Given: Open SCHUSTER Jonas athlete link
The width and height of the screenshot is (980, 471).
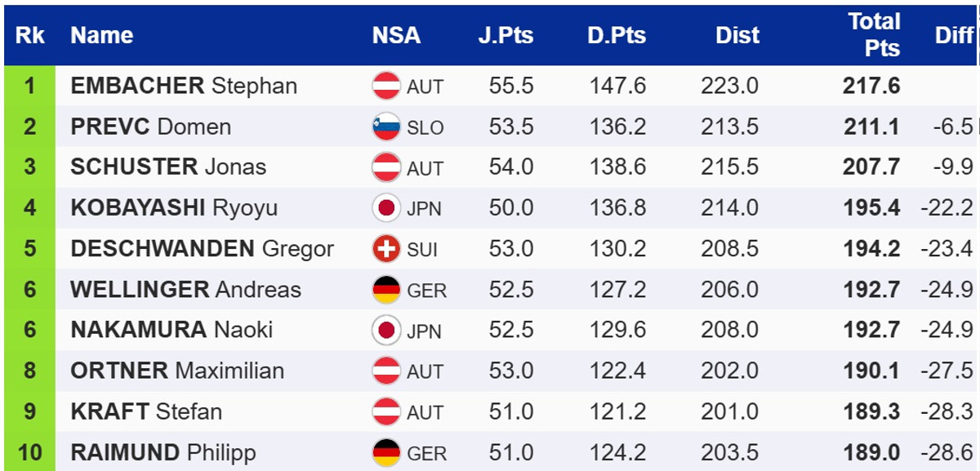Looking at the screenshot, I should [168, 167].
